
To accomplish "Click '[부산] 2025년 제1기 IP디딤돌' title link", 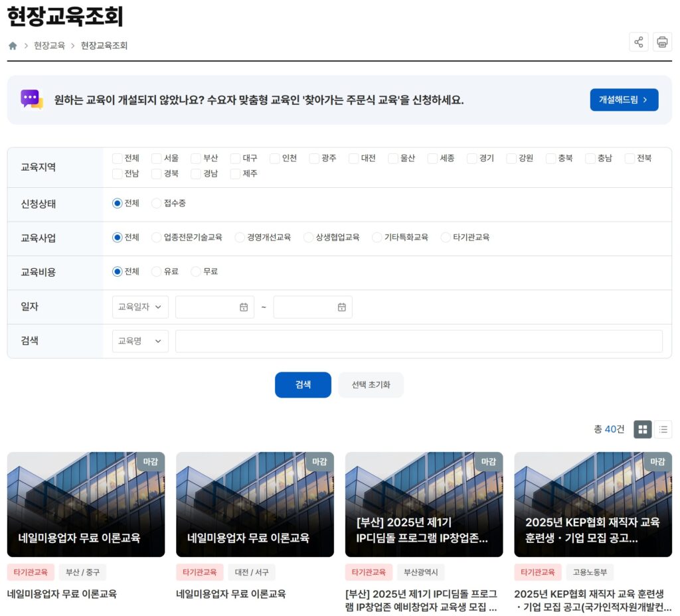I will click(422, 600).
